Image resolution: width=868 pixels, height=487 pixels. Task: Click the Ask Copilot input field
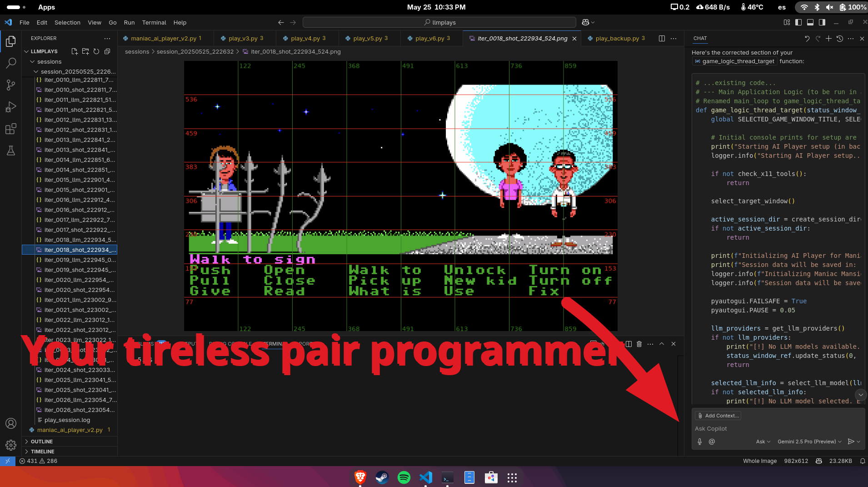(x=773, y=428)
